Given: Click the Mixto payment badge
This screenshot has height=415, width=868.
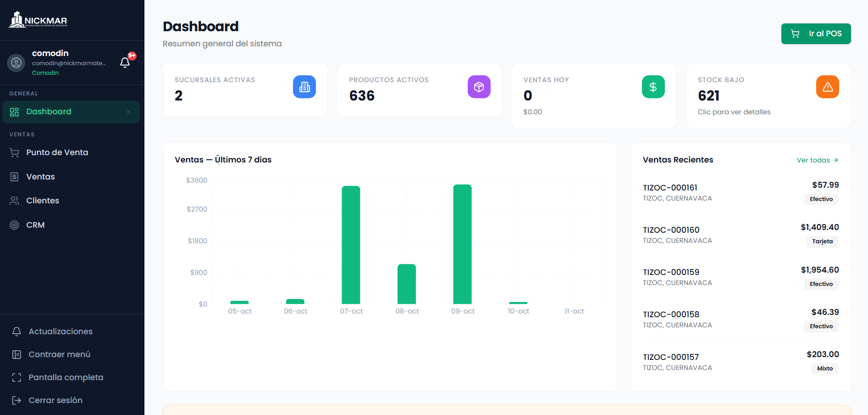Looking at the screenshot, I should (x=825, y=369).
